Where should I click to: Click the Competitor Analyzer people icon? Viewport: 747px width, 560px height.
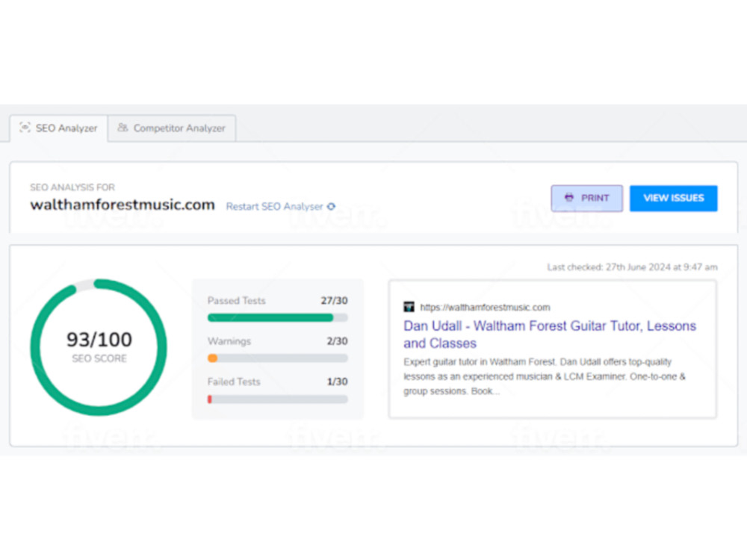[123, 128]
